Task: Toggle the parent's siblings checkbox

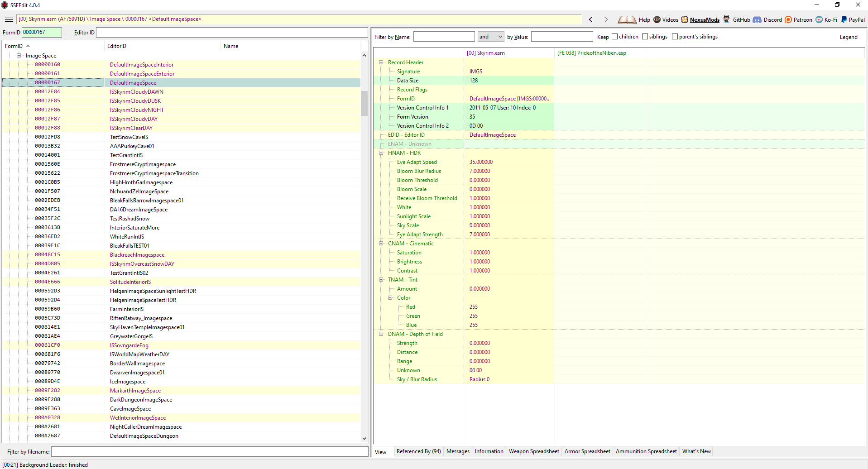Action: coord(675,37)
